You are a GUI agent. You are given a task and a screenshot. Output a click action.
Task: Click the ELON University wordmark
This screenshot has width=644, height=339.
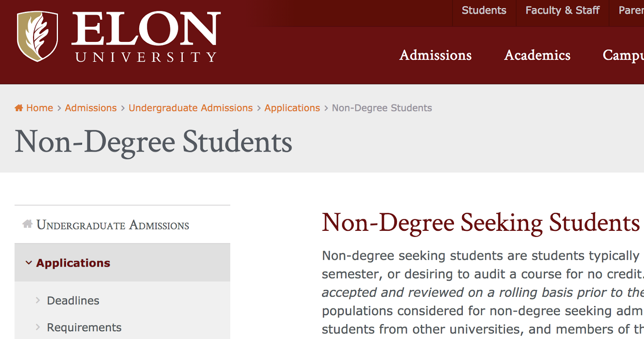pyautogui.click(x=146, y=37)
